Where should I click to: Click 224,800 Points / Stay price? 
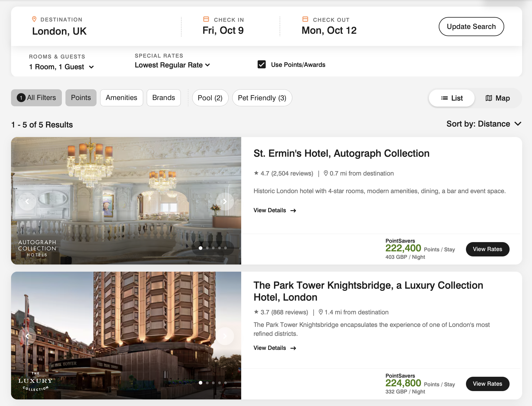click(x=420, y=383)
